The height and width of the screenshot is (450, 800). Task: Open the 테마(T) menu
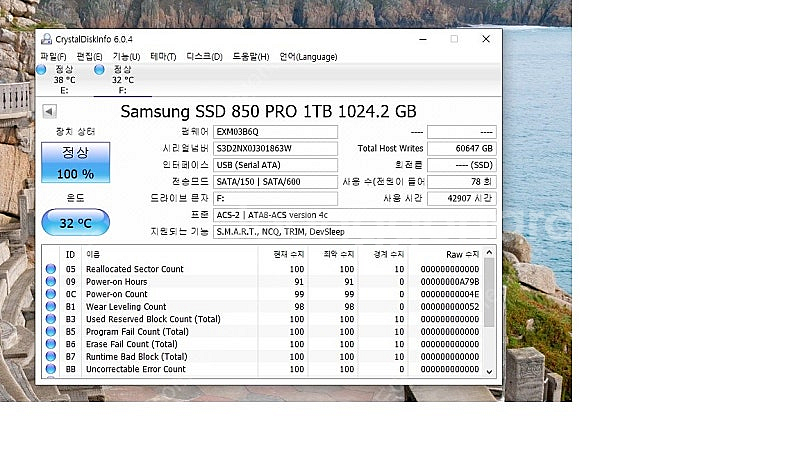tap(163, 57)
